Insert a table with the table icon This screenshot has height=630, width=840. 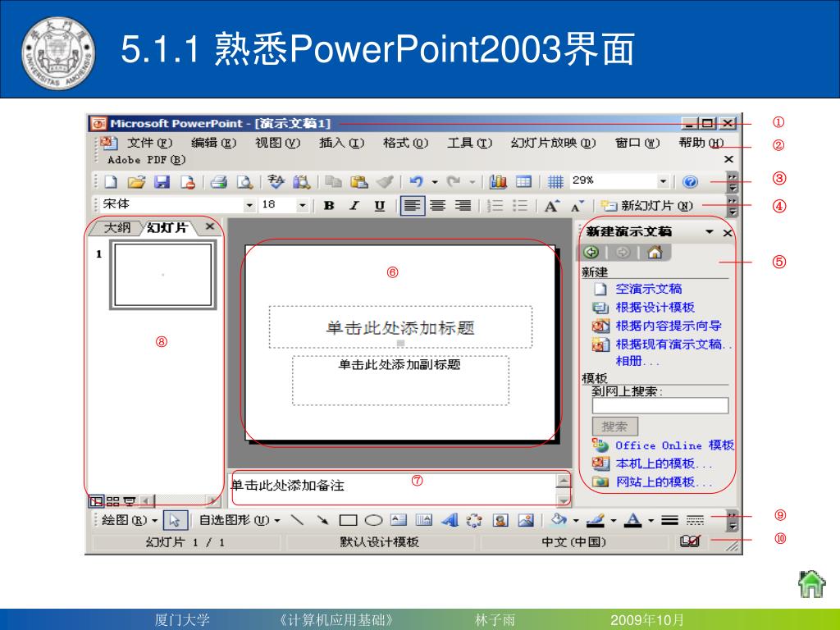point(523,181)
